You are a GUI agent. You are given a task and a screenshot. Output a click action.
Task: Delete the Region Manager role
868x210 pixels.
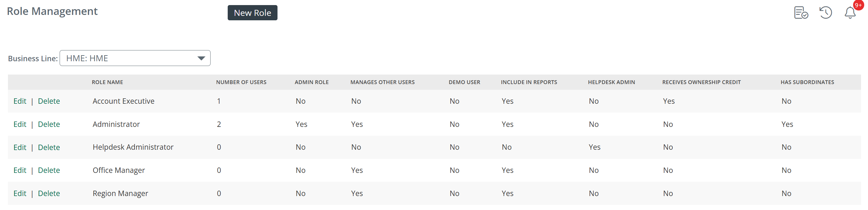[49, 194]
